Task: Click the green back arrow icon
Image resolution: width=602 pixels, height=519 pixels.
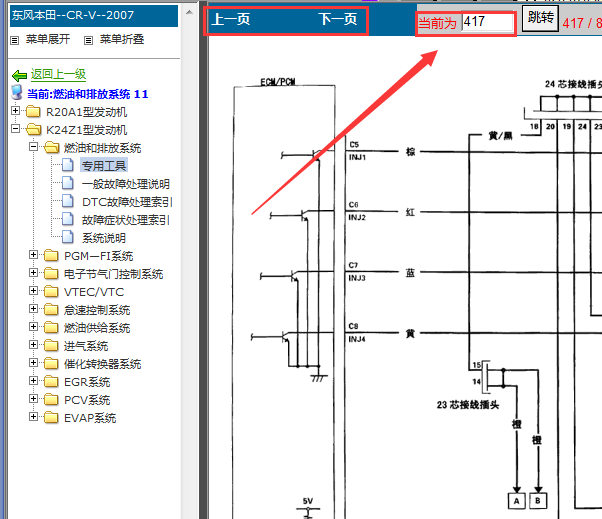Action: click(x=19, y=75)
